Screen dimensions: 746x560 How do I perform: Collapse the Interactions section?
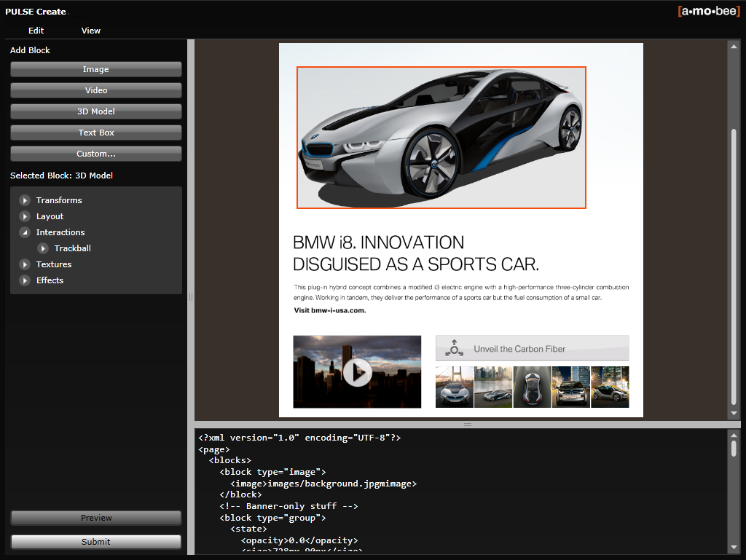tap(25, 232)
